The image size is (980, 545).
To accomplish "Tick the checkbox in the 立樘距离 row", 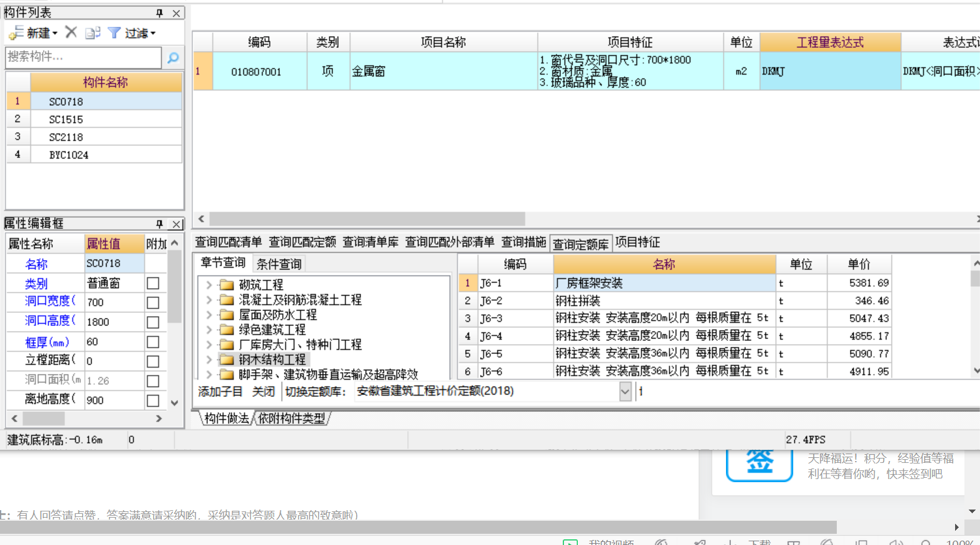I will click(x=153, y=361).
